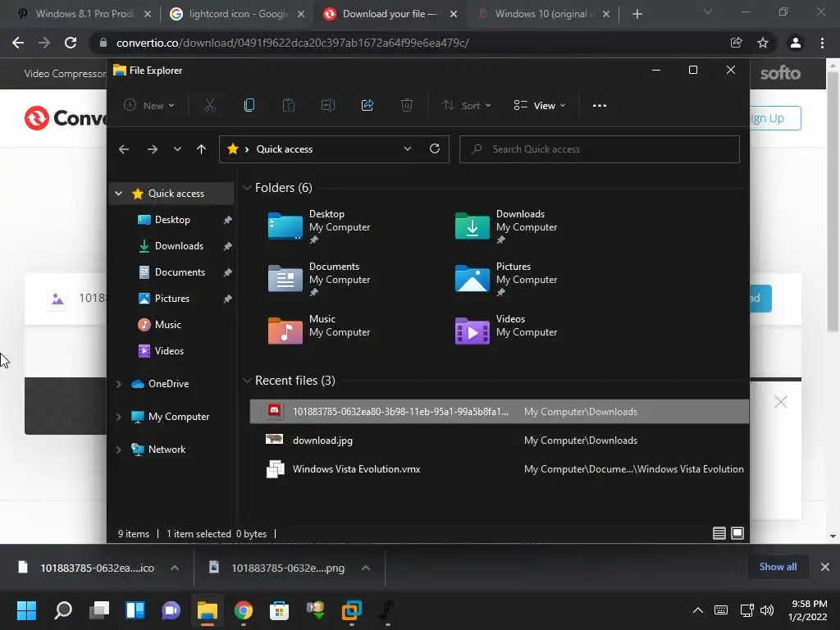Refresh the Quick access view
This screenshot has width=840, height=630.
(x=435, y=149)
